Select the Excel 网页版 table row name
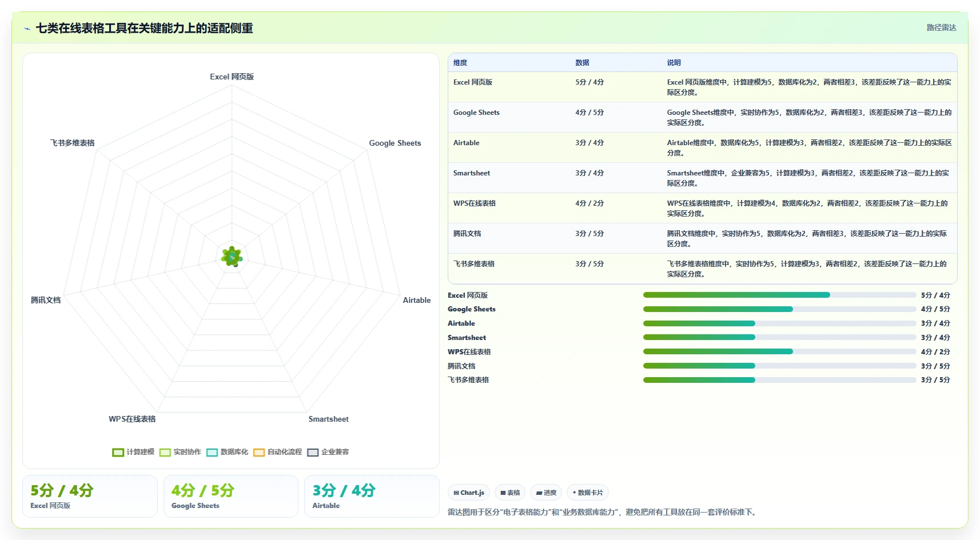This screenshot has width=980, height=540. point(473,82)
